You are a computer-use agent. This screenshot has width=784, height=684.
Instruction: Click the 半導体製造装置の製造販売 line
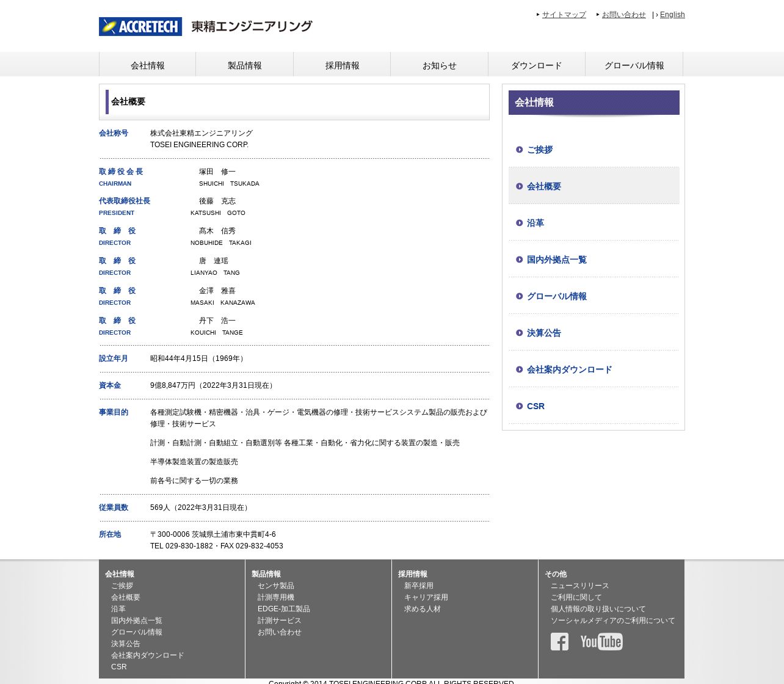pos(194,462)
